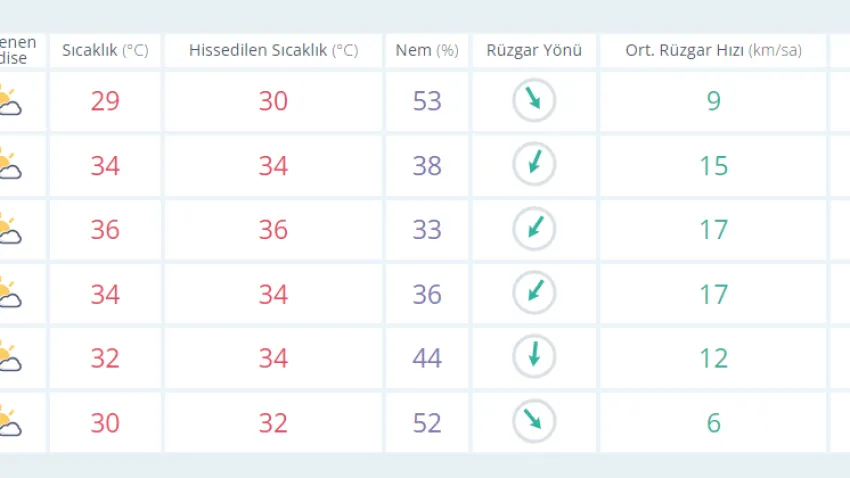850x478 pixels.
Task: Select the Hissedilen Sıcaklık column header
Action: click(274, 50)
